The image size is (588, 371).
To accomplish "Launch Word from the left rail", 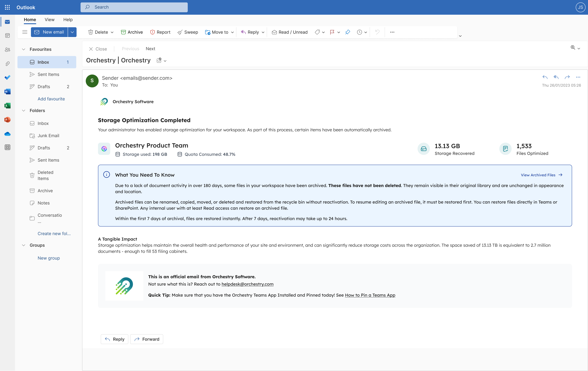I will [7, 92].
